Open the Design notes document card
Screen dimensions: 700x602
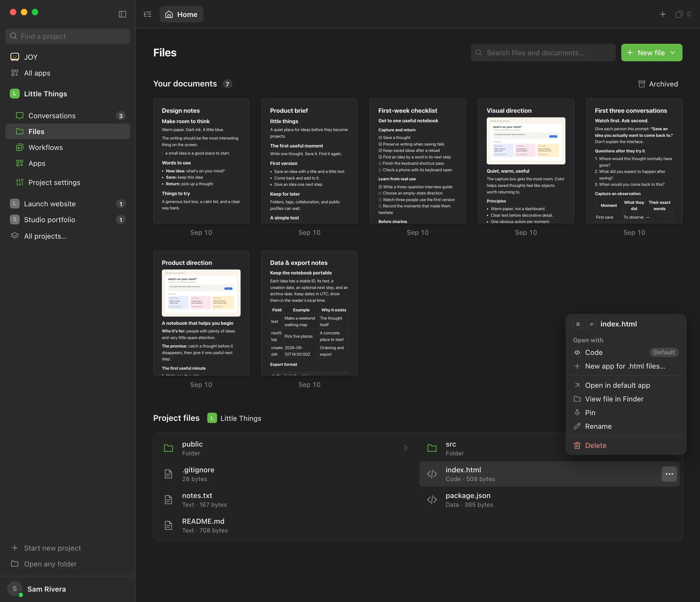pyautogui.click(x=201, y=161)
